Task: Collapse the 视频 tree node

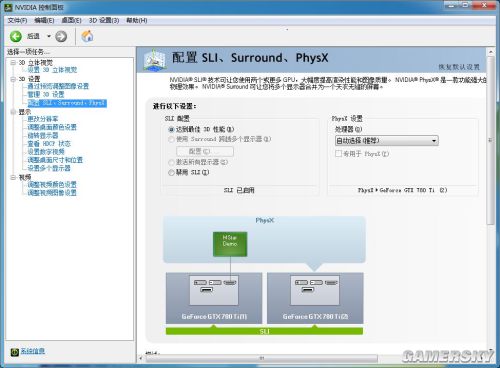Action: pyautogui.click(x=13, y=177)
